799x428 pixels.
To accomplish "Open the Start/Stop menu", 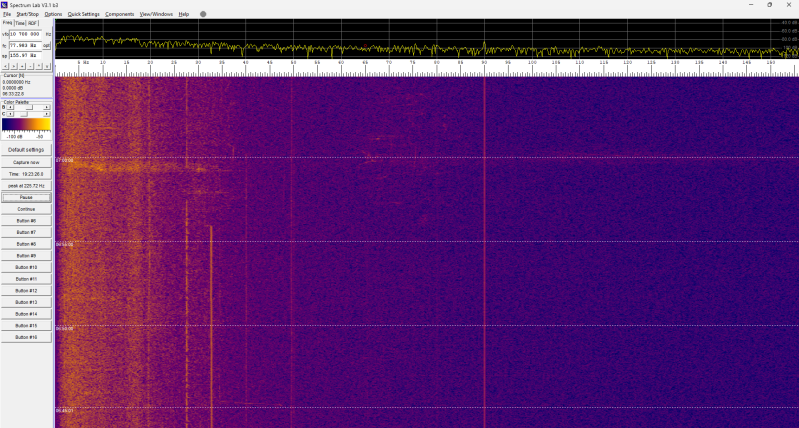I will (x=28, y=14).
